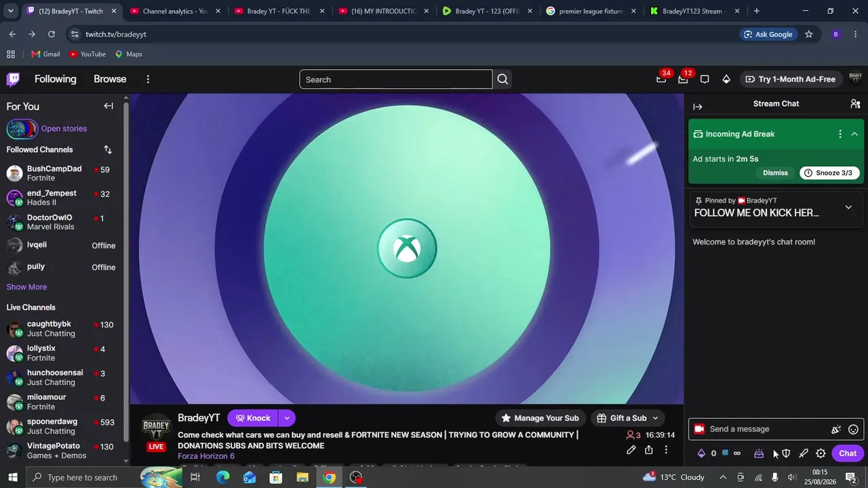The height and width of the screenshot is (488, 868).
Task: Open Windows Start menu
Action: (x=13, y=477)
